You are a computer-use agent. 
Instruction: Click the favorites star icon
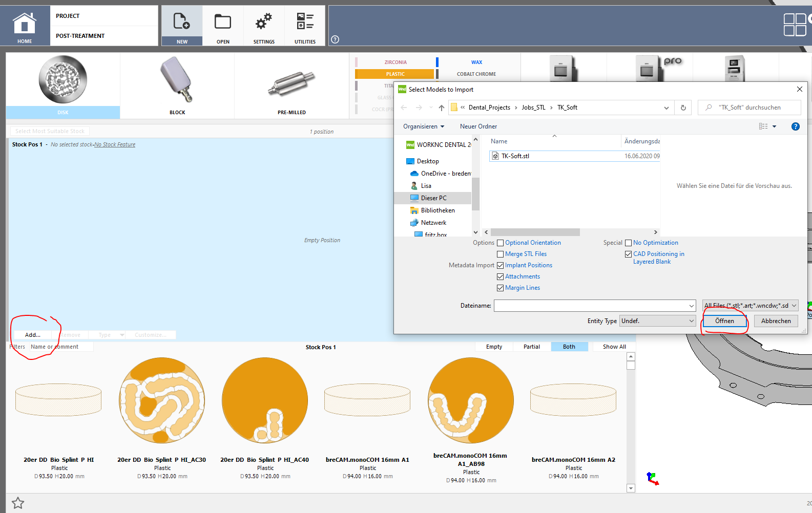tap(18, 503)
